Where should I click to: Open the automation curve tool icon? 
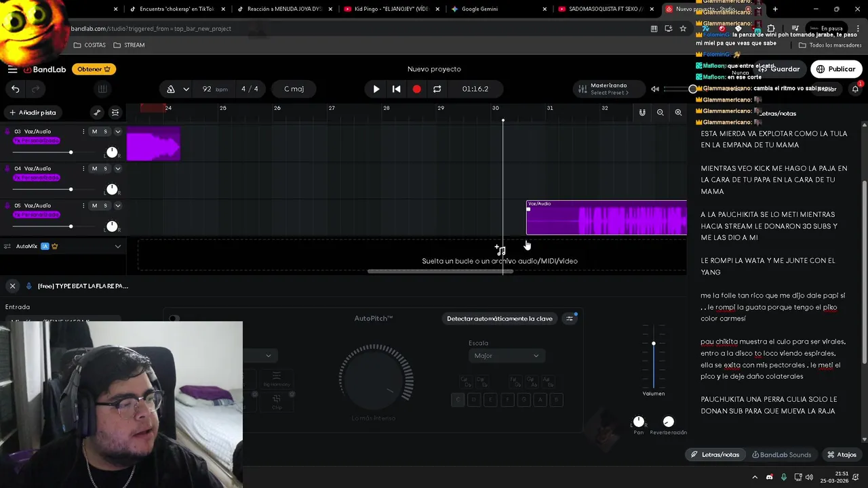point(97,113)
